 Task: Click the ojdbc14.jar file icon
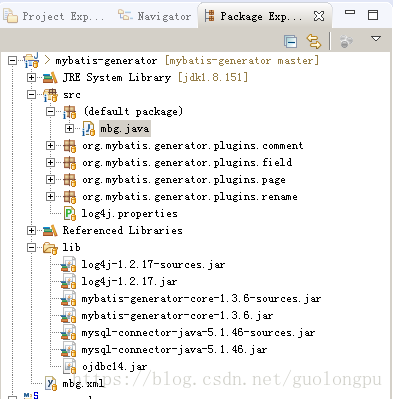[70, 367]
